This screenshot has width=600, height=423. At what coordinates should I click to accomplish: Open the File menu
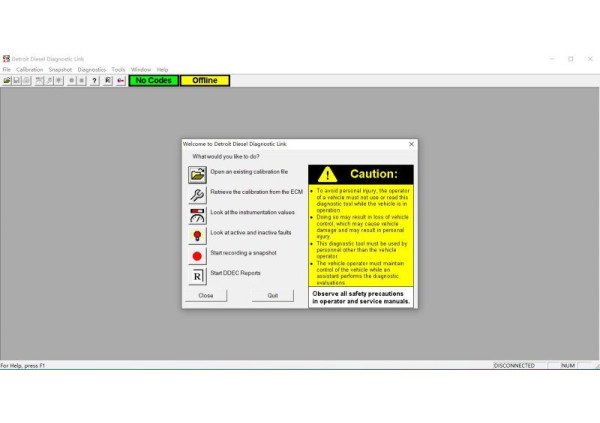coord(6,69)
